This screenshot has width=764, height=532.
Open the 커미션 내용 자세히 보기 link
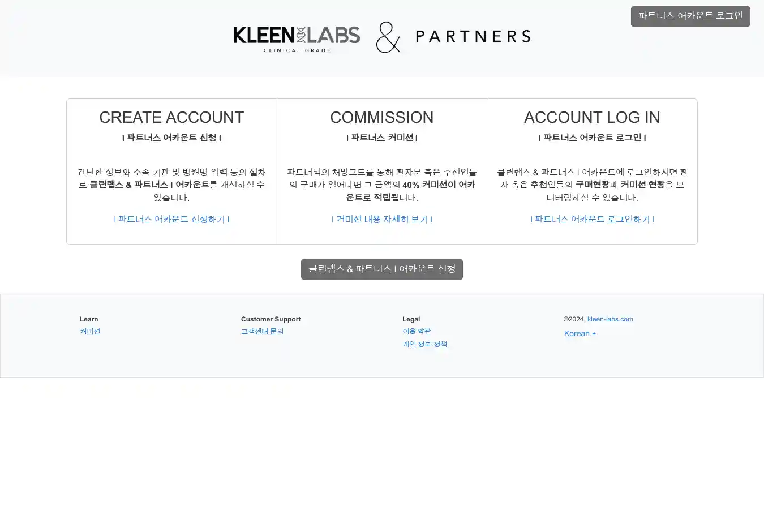coord(382,219)
